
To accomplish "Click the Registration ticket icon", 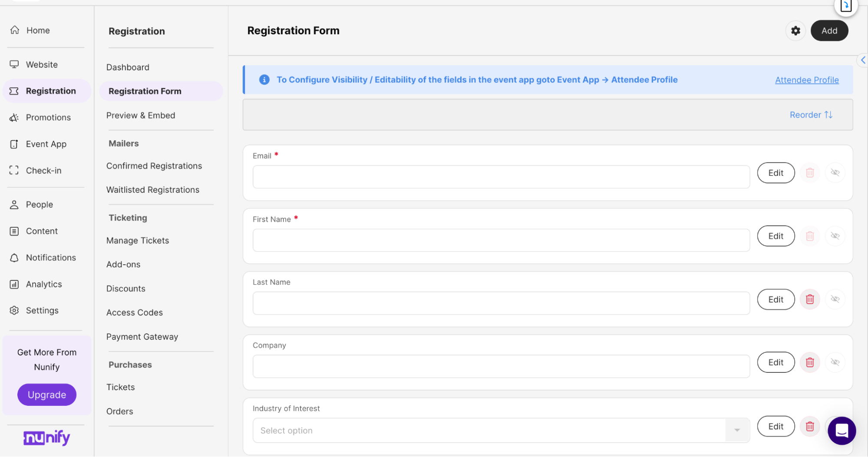I will click(x=14, y=91).
